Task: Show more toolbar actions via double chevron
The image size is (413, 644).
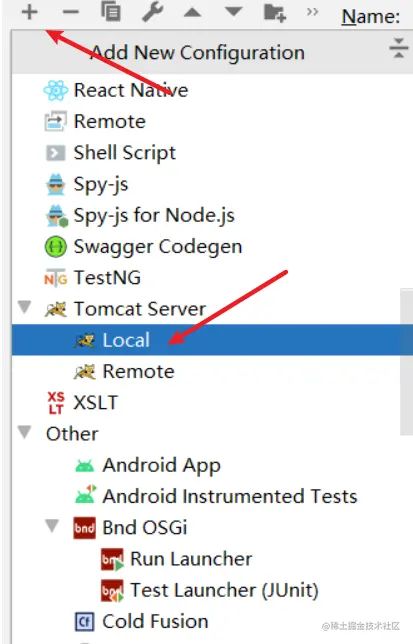Action: (x=312, y=12)
